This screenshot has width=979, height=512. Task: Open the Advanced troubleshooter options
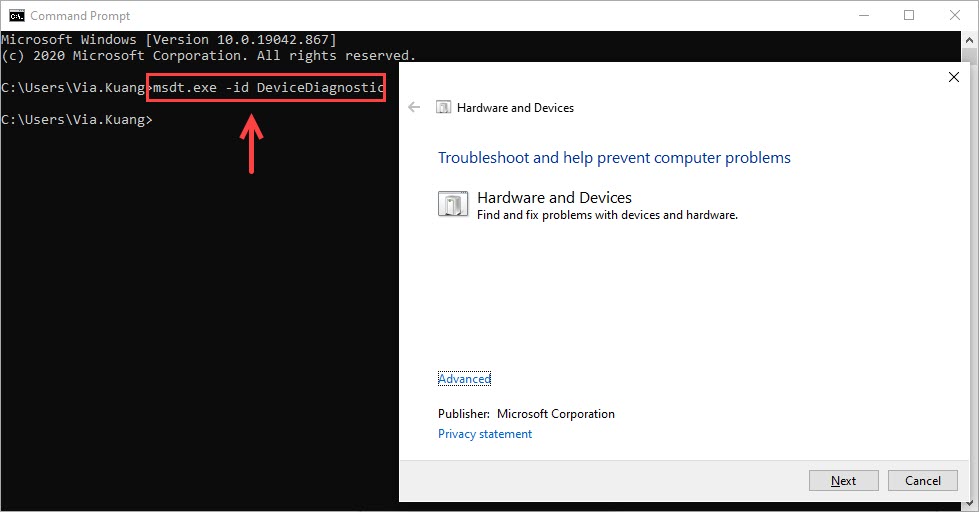click(464, 379)
